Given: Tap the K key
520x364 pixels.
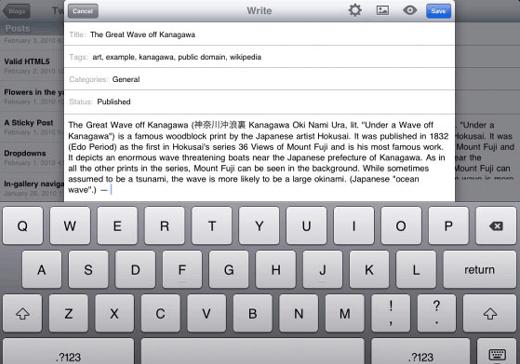Looking at the screenshot, I should pos(369,269).
